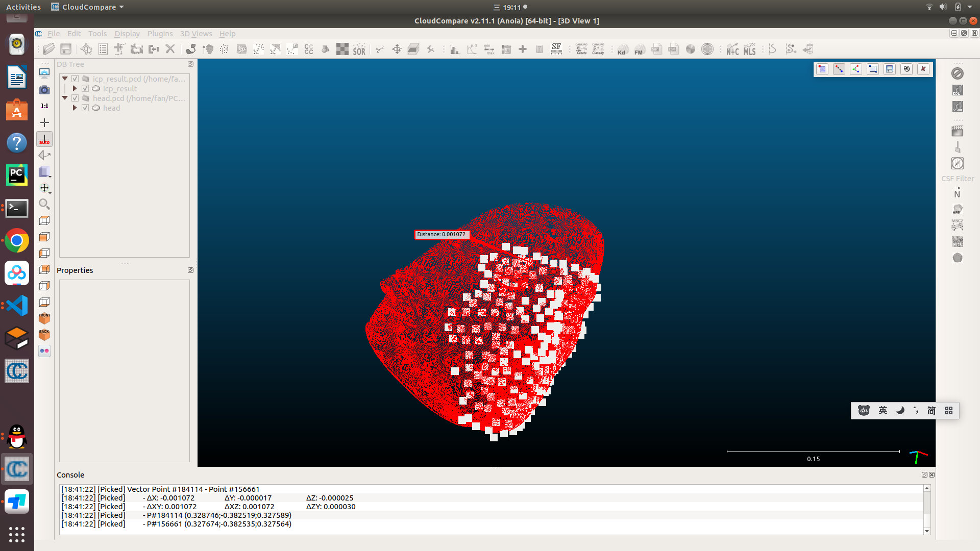Open Chrome from the dock

point(17,241)
